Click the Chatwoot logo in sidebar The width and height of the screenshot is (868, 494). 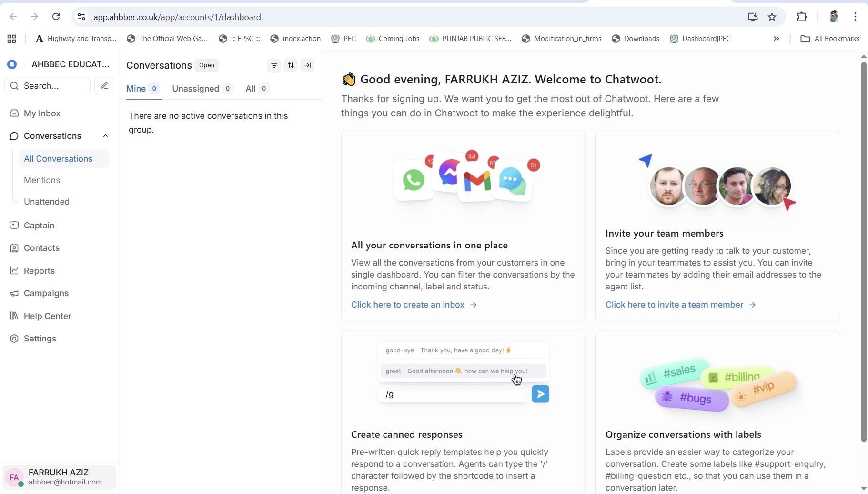pyautogui.click(x=12, y=64)
